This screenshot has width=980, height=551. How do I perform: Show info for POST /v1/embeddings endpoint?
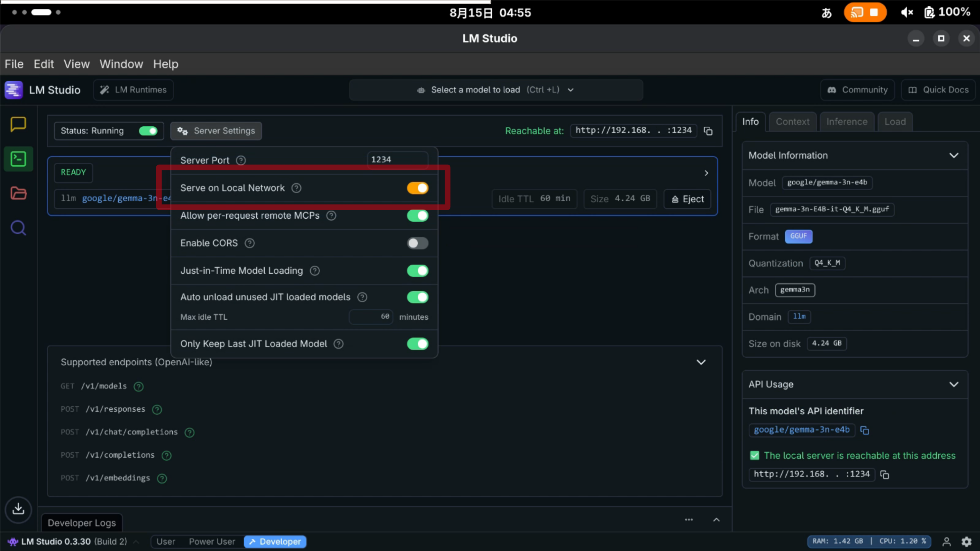click(162, 478)
